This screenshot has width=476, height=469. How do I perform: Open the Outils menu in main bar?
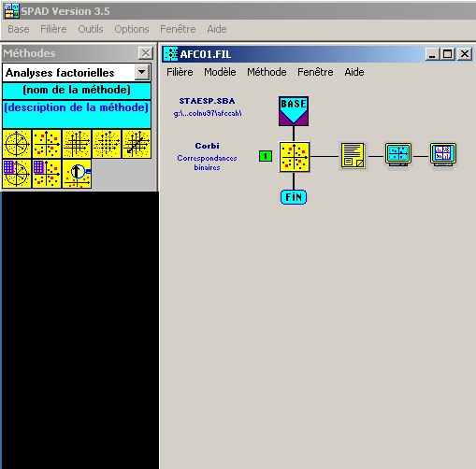pos(91,29)
